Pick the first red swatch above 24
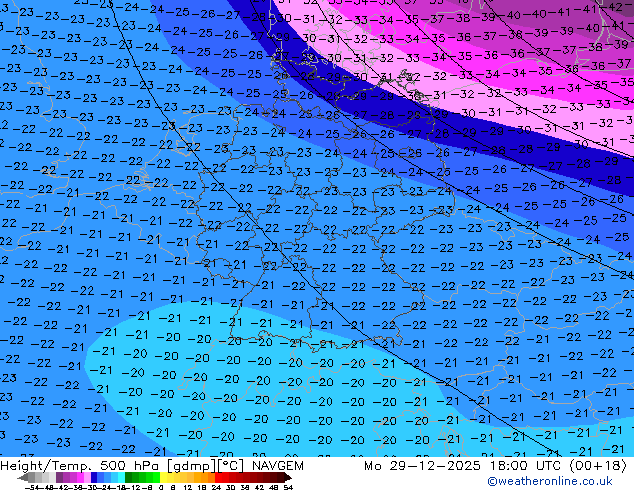Image resolution: width=634 pixels, height=490 pixels. pyautogui.click(x=218, y=478)
